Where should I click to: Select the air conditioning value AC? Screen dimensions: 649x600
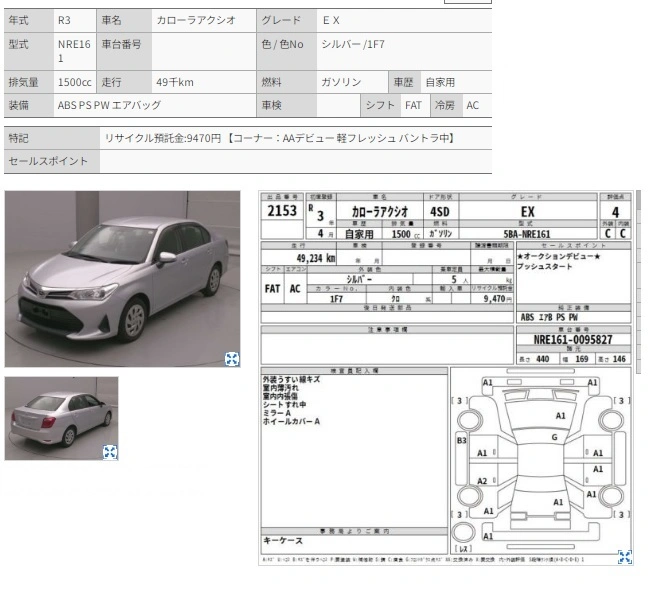(x=472, y=105)
